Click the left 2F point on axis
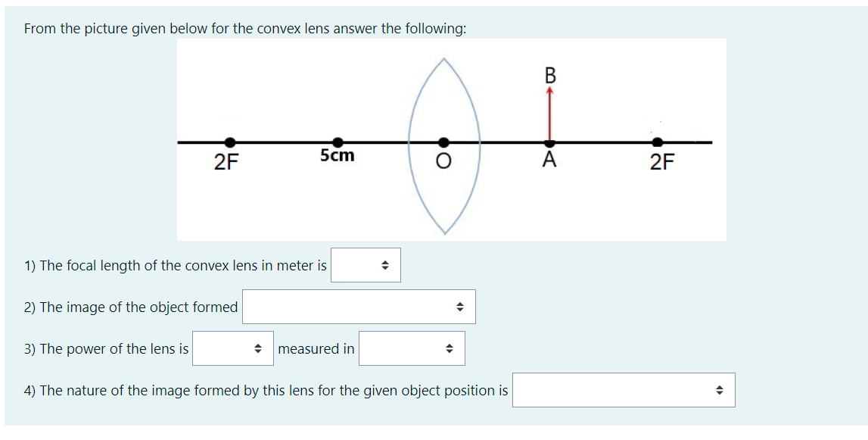This screenshot has width=868, height=440. click(230, 142)
